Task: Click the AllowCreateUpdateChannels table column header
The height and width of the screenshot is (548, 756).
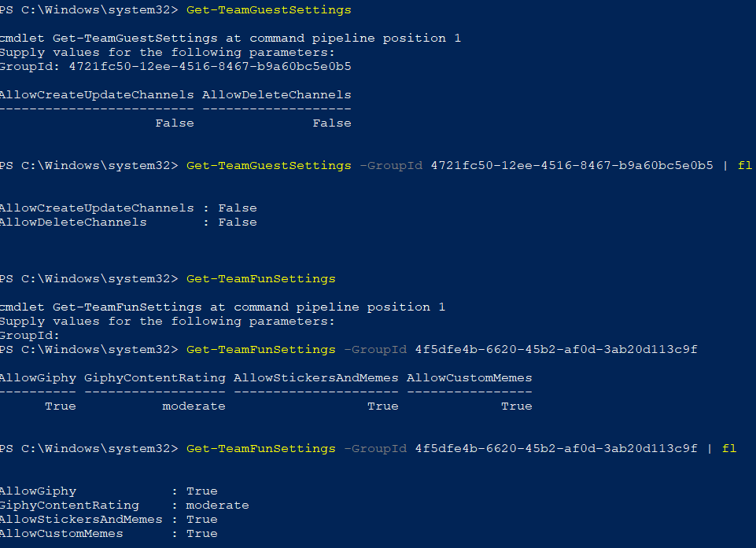Action: (x=96, y=94)
